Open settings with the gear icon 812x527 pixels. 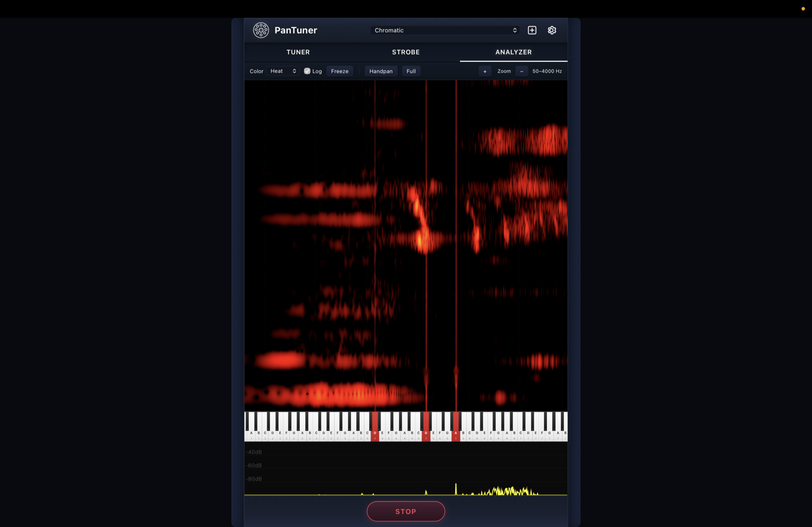(x=552, y=30)
